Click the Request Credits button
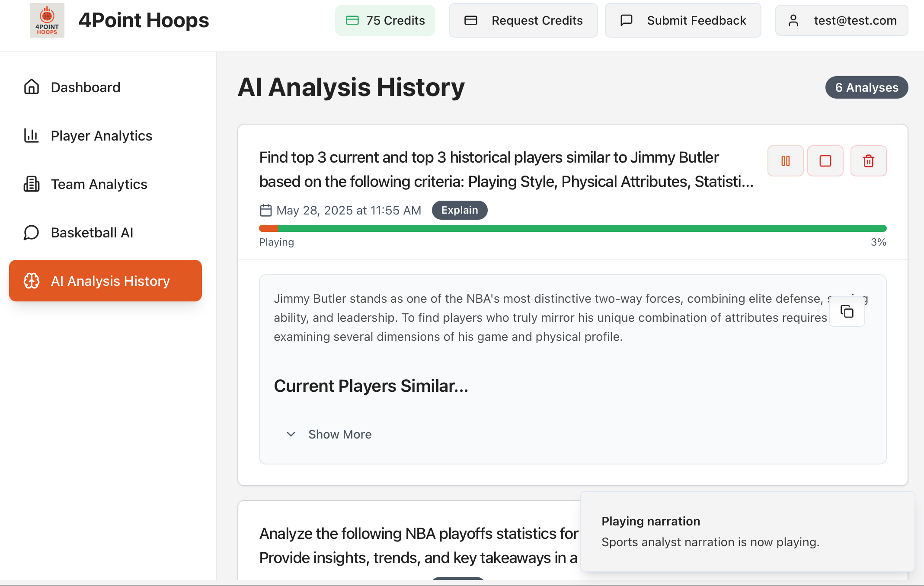 tap(523, 20)
